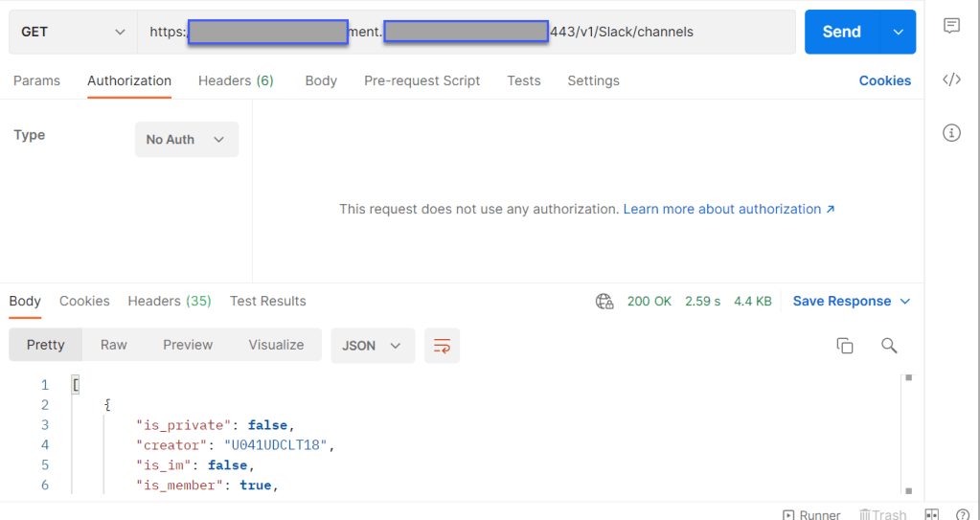Switch to the Headers (6) request tab

click(236, 80)
